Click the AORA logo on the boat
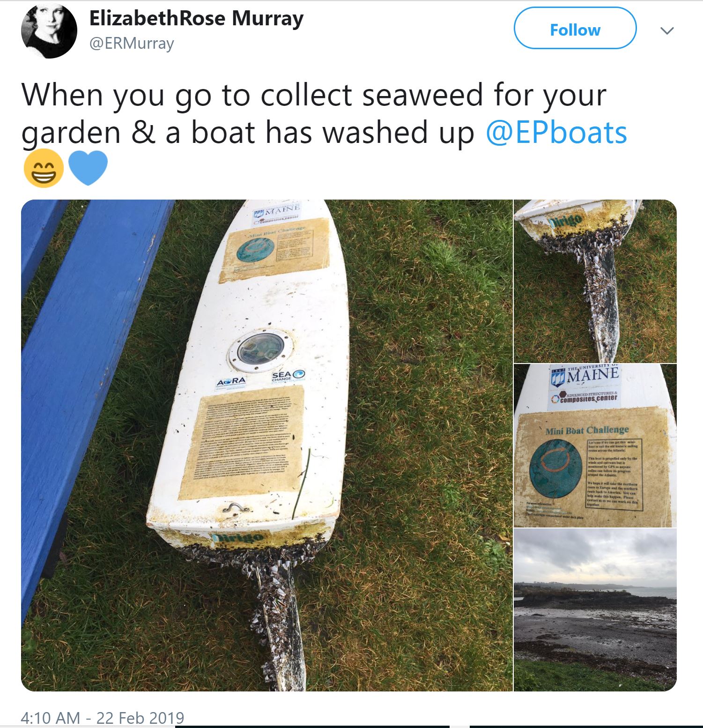703x728 pixels. (x=230, y=382)
